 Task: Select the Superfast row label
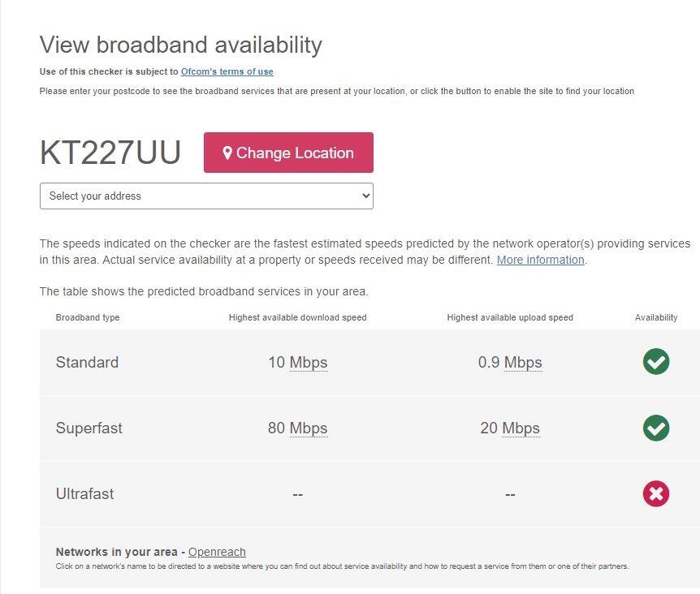click(x=89, y=428)
